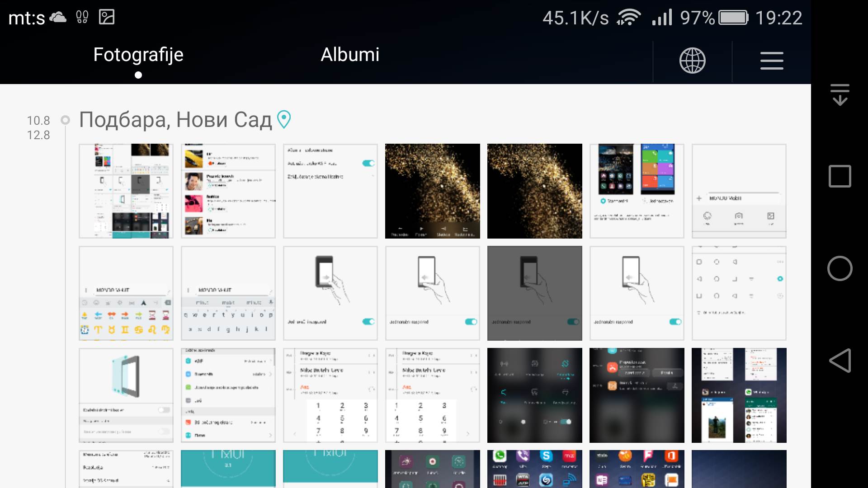Switch to the Albumi tab

349,55
